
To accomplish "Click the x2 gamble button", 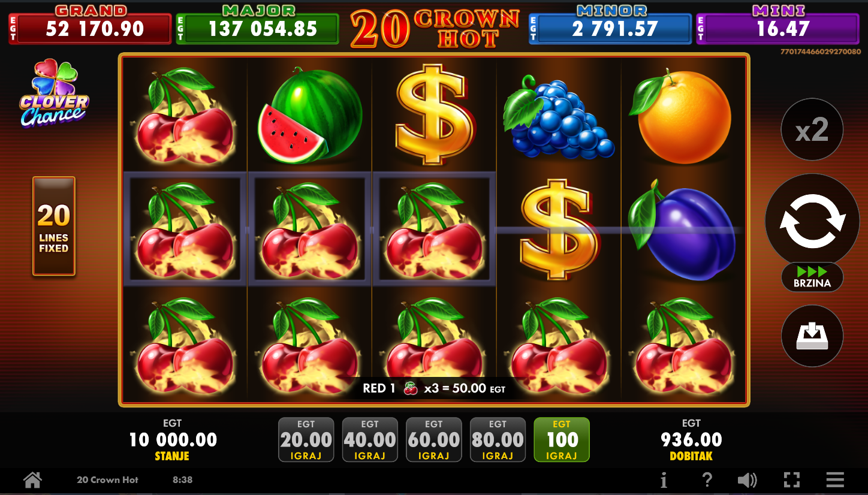I will [x=812, y=129].
